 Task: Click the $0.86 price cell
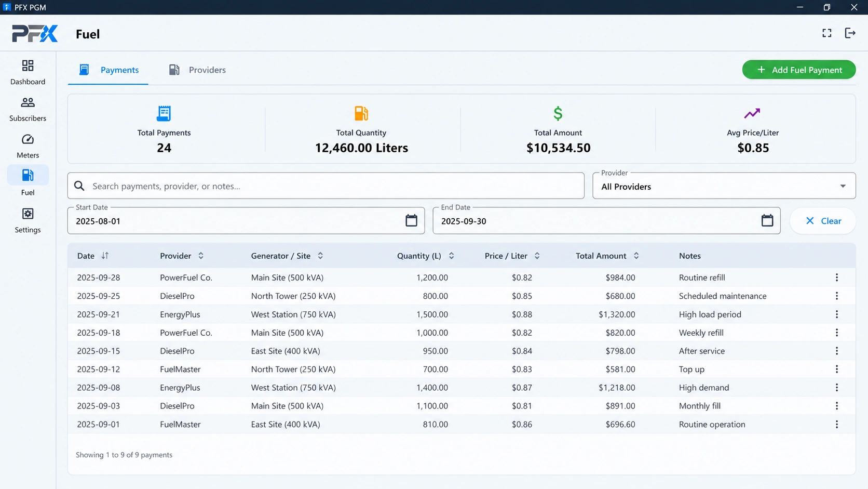pos(522,424)
